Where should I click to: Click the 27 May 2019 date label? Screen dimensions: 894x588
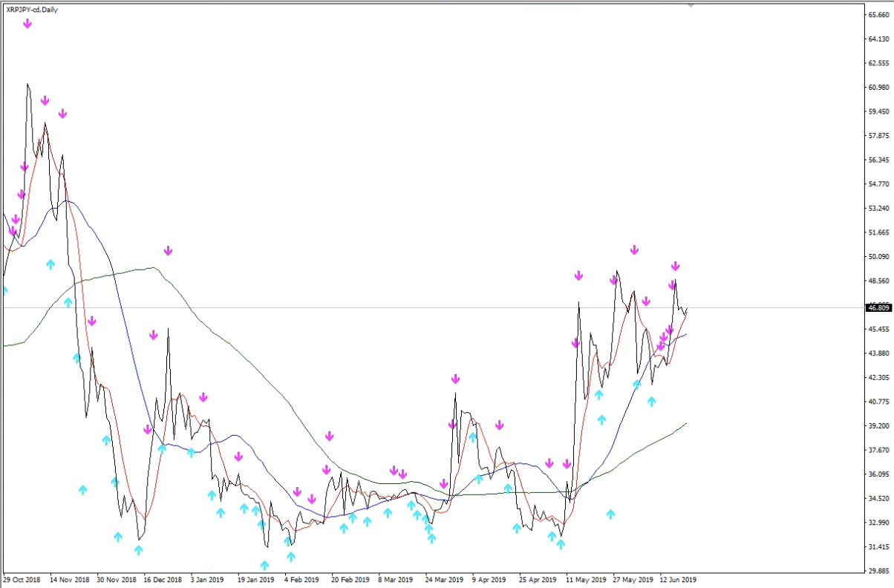click(x=633, y=580)
